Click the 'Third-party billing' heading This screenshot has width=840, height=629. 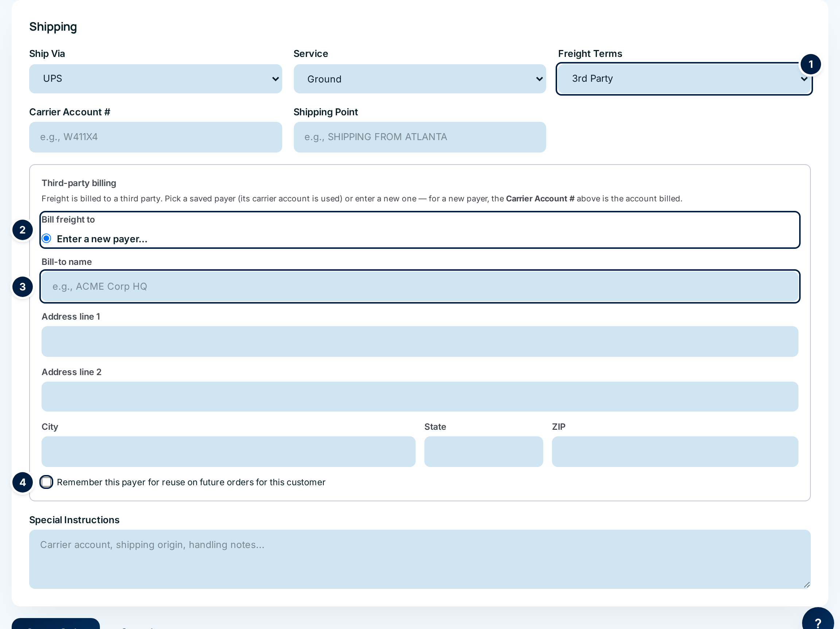click(79, 183)
